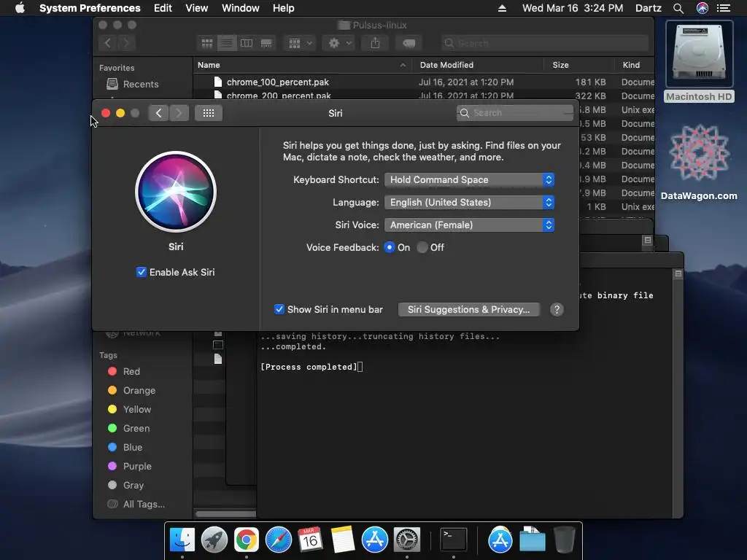Viewport: 747px width, 560px height.
Task: Open the Edit menu
Action: [x=163, y=8]
